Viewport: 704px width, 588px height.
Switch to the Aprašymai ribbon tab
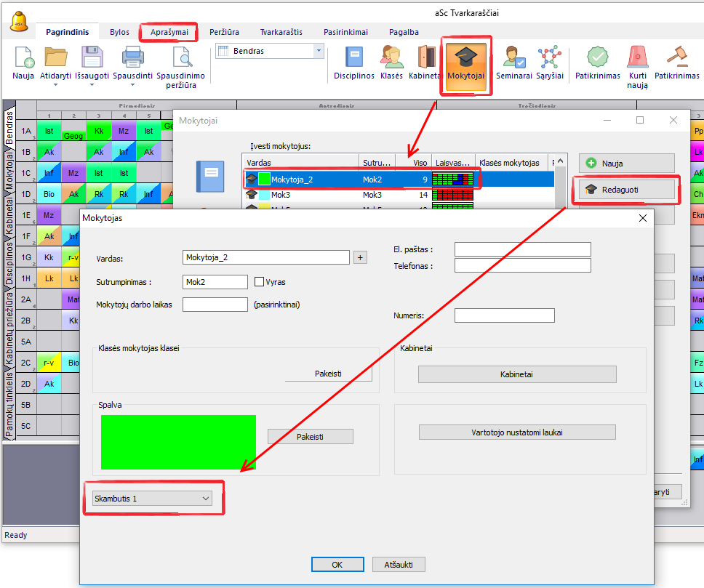(169, 32)
